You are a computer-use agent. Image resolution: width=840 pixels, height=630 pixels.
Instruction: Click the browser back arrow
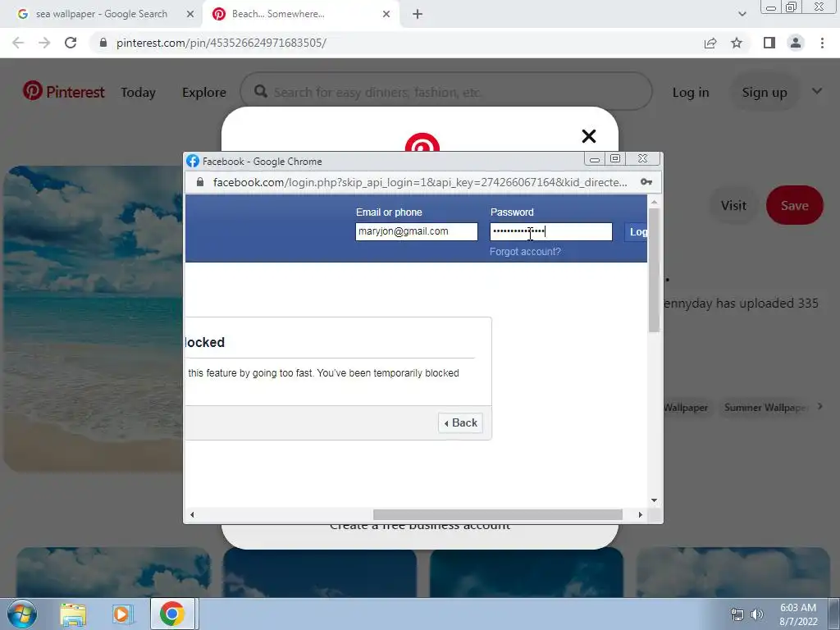click(x=18, y=43)
